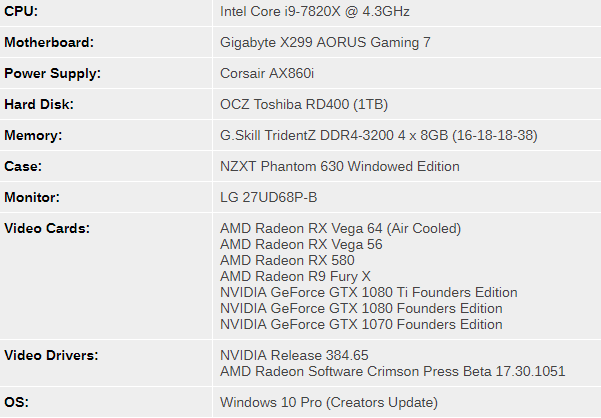
Task: Click Gigabyte X299 AORUS Gaming 7 entry
Action: point(325,43)
